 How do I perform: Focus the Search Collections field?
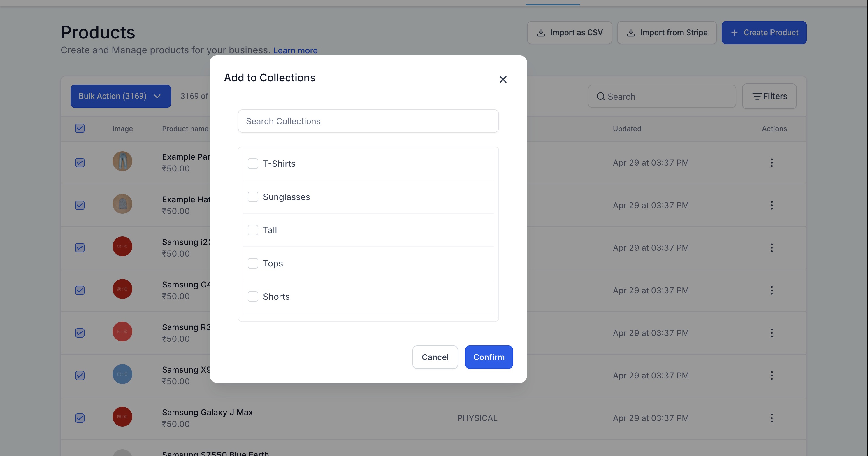coord(368,121)
